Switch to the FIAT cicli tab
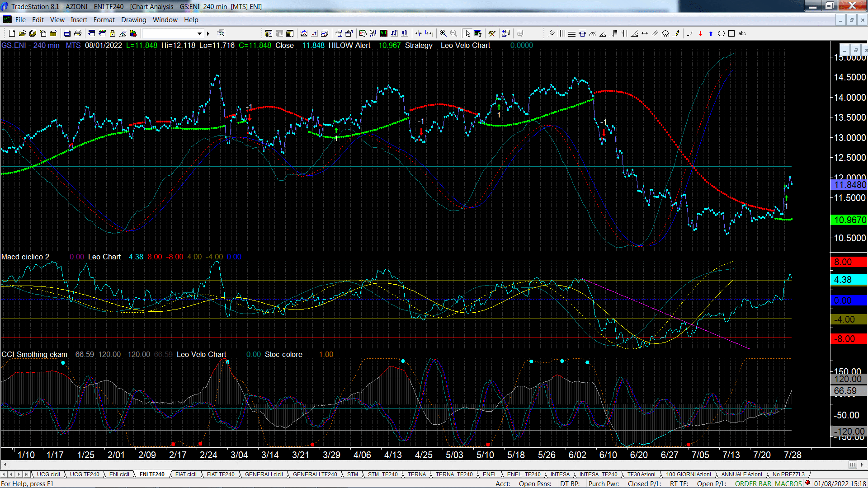This screenshot has height=488, width=868. tap(186, 474)
